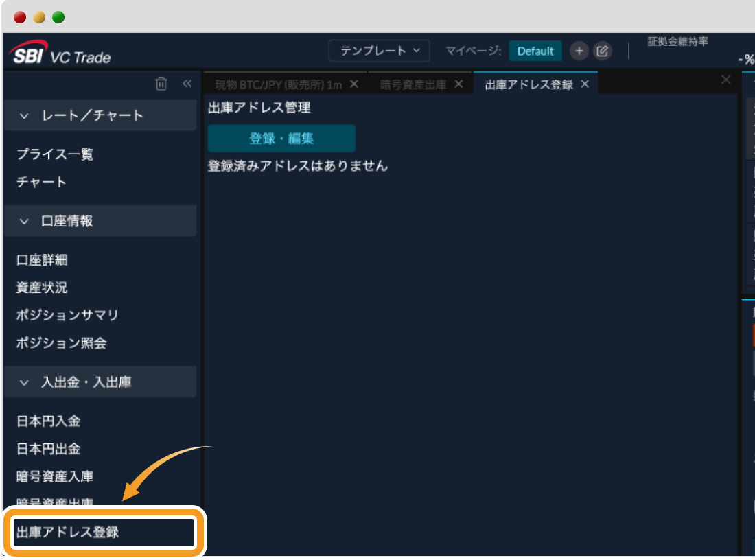The image size is (755, 560).
Task: Open the My Page edit pencil icon
Action: coord(603,51)
